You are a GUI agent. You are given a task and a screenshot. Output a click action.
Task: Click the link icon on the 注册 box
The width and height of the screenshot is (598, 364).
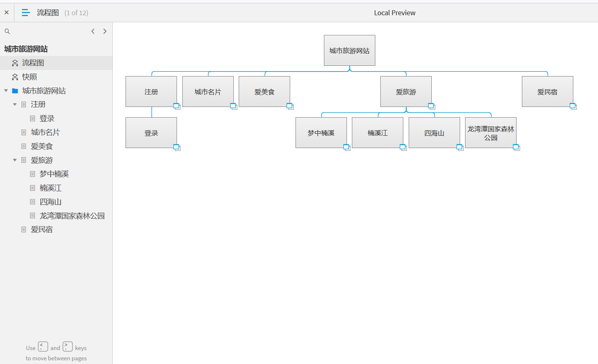[177, 106]
